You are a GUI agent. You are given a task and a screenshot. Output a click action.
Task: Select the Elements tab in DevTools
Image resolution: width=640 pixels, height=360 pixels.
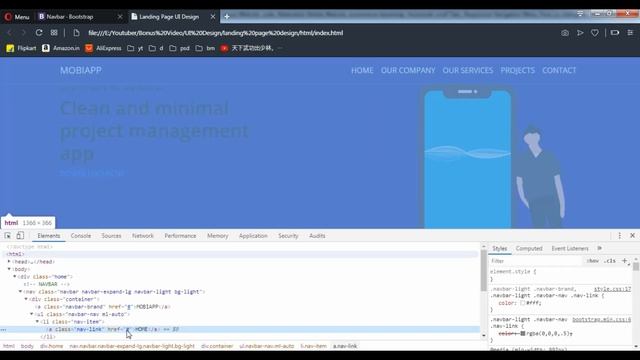point(49,236)
